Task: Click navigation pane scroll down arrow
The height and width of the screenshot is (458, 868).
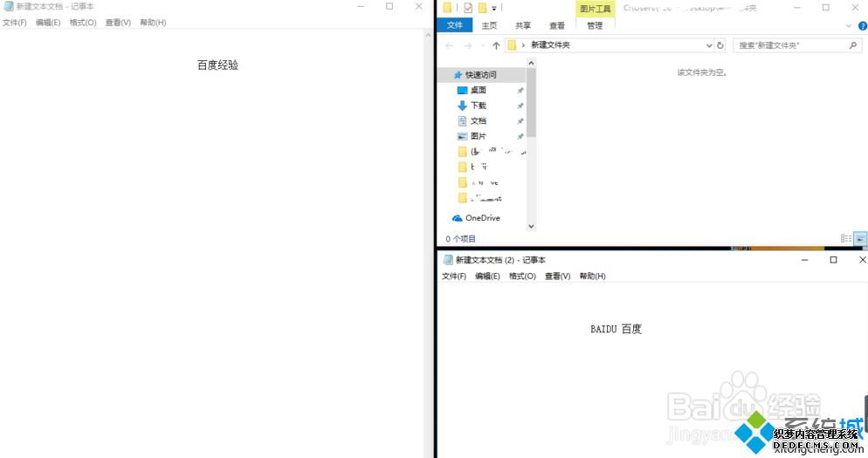Action: point(531,226)
